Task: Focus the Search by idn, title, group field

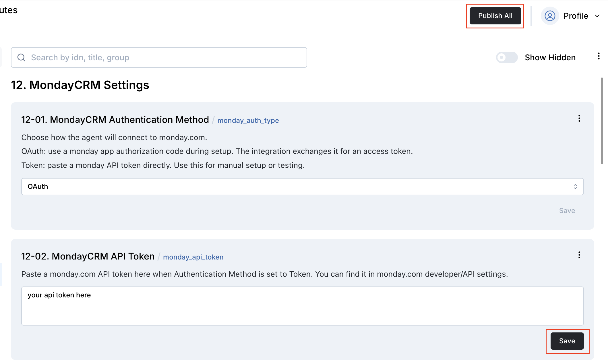Action: [x=159, y=57]
